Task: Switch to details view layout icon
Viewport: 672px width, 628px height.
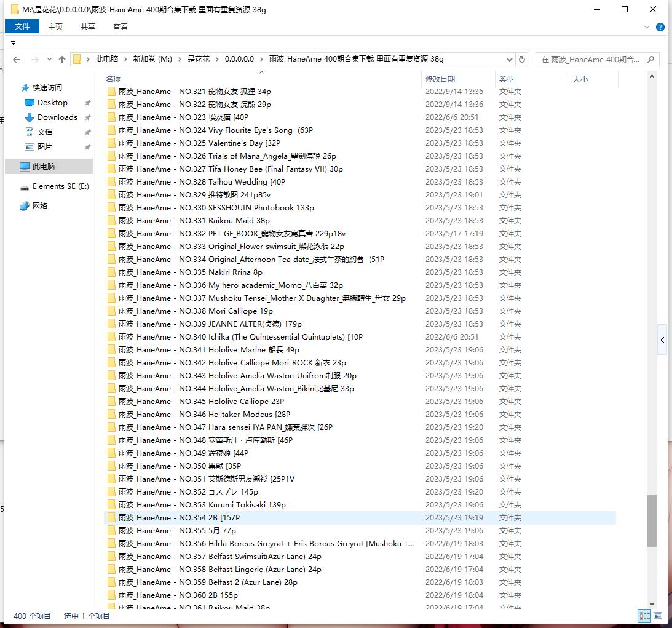Action: (644, 616)
